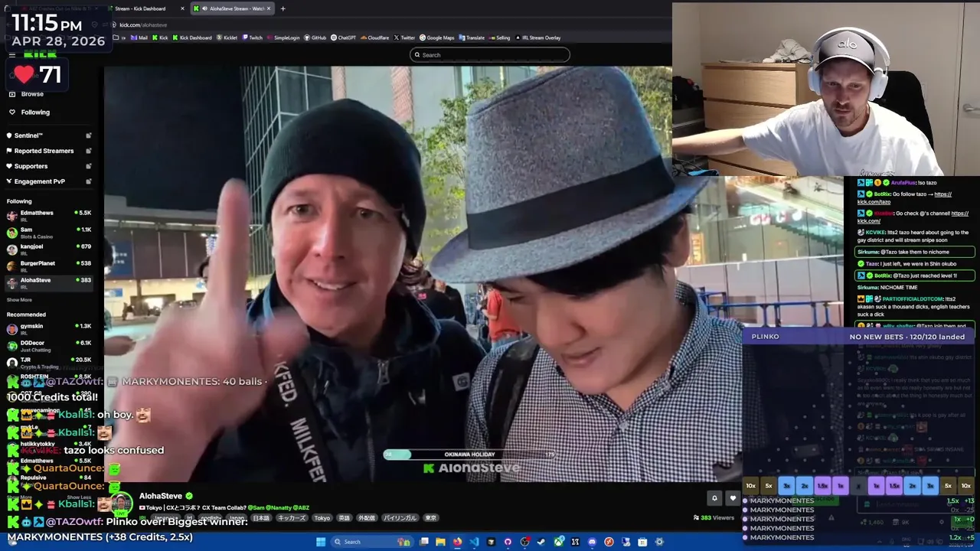Open Firefox from the taskbar
Viewport: 980px width, 551px height.
point(457,542)
